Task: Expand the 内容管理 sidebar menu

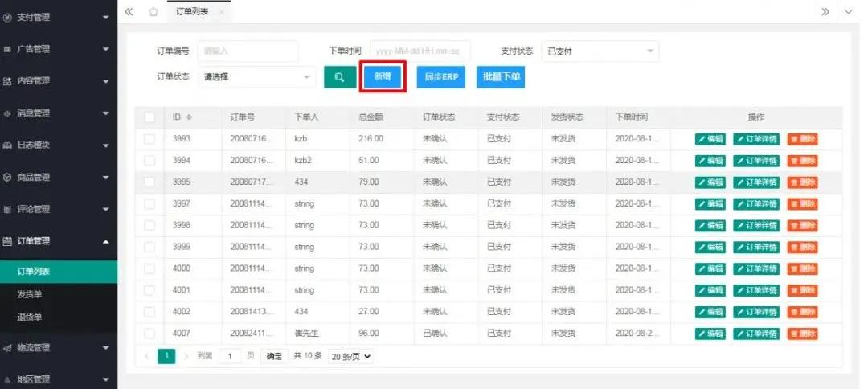Action: pos(59,81)
